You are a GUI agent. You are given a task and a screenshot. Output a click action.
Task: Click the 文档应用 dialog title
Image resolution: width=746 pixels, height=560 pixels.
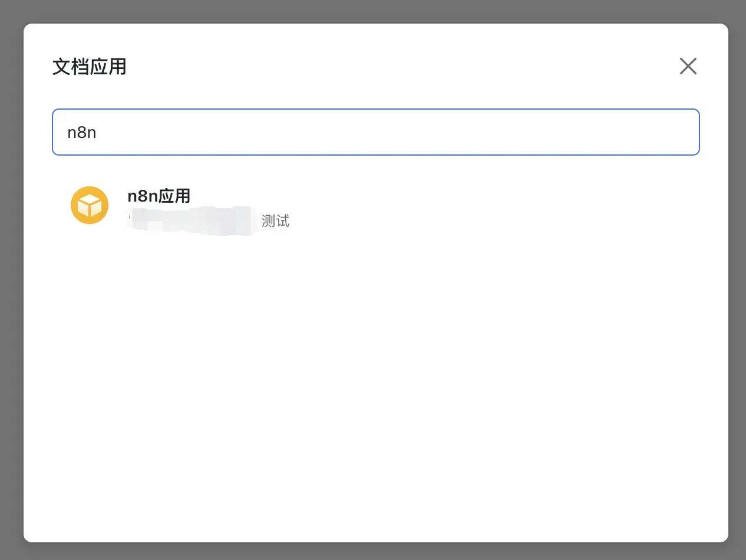(x=90, y=67)
